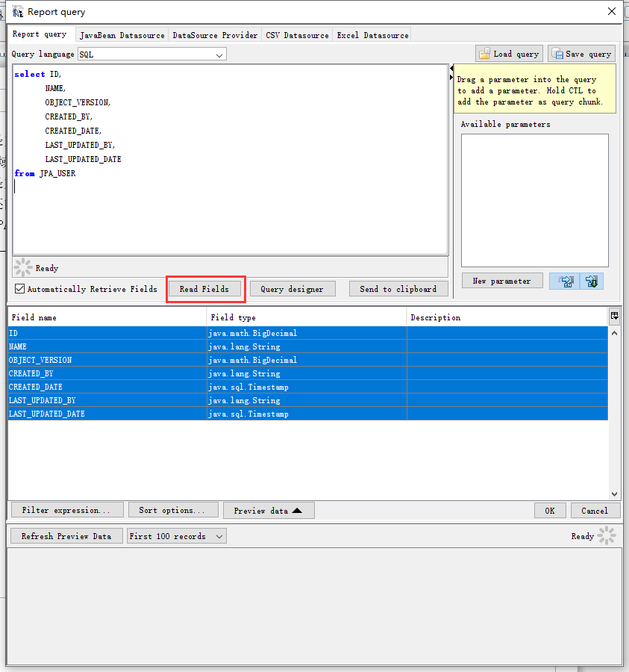Switch to the JavaBean Datasource tab
Image resolution: width=629 pixels, height=672 pixels.
click(122, 35)
